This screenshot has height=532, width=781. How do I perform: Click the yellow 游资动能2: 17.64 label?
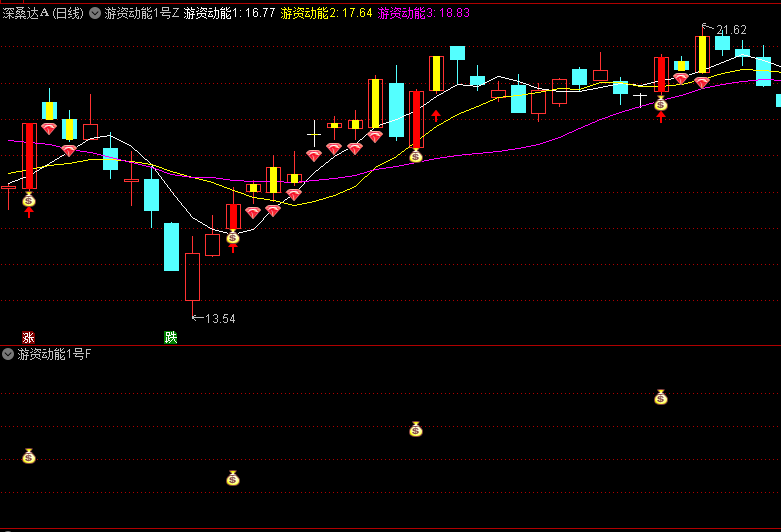[326, 13]
